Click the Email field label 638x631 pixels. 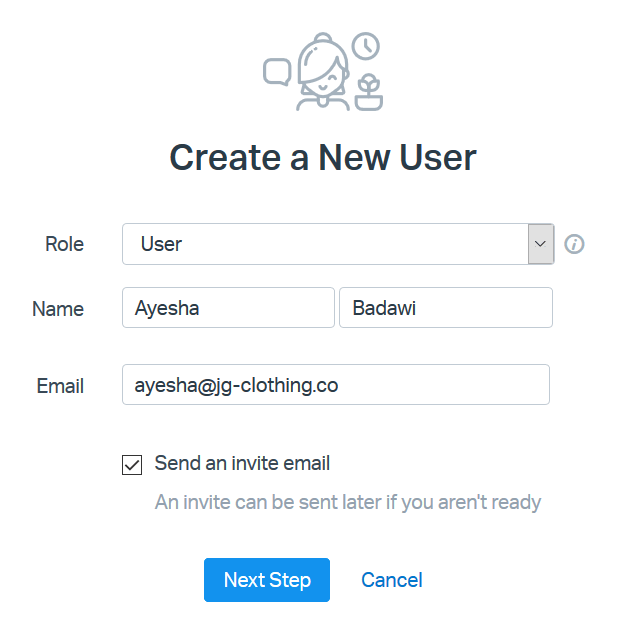60,386
